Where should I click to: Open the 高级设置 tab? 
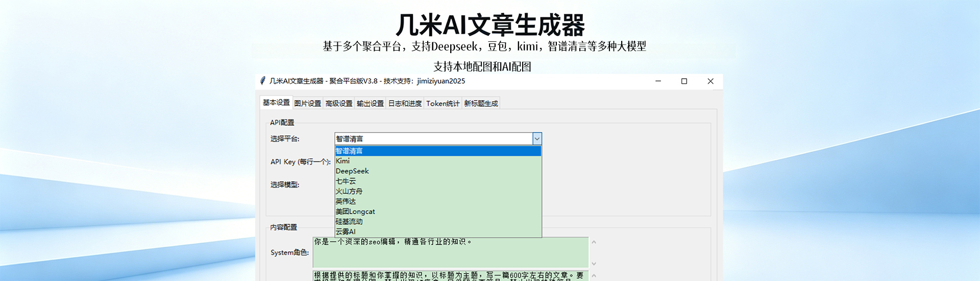(x=339, y=103)
